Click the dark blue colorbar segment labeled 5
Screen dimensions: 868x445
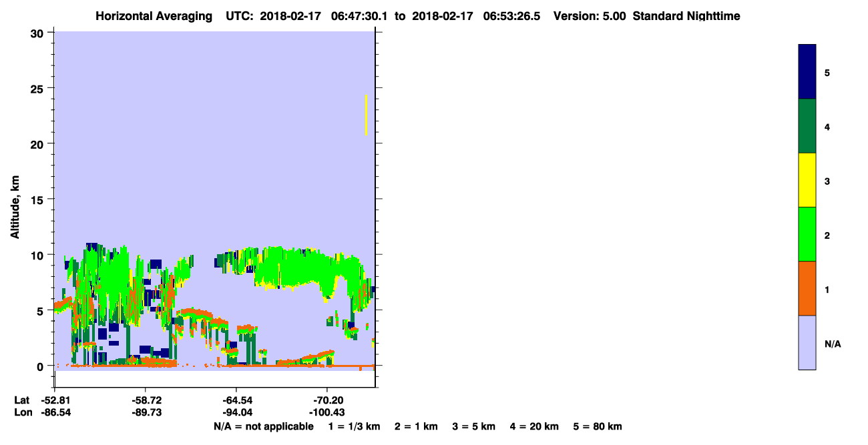pos(807,72)
